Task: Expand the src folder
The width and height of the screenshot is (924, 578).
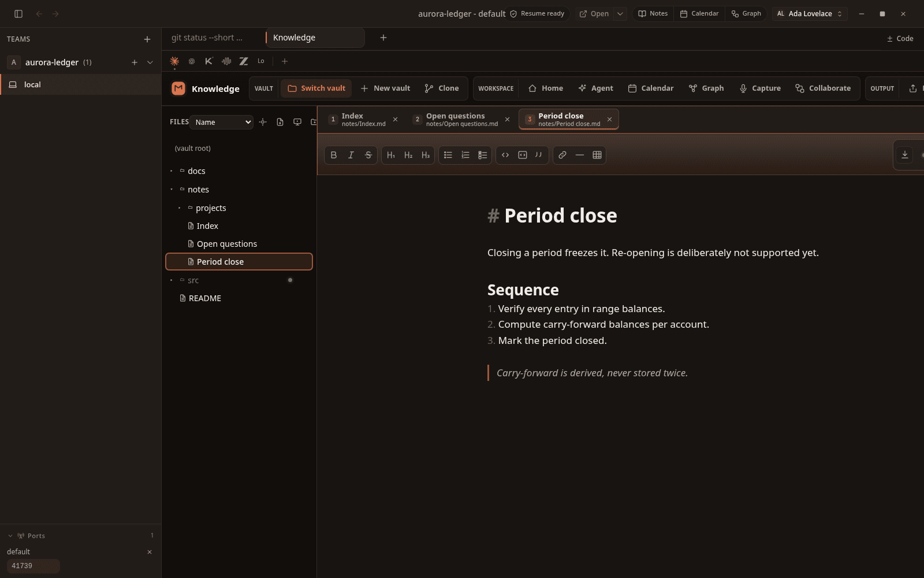Action: point(172,280)
